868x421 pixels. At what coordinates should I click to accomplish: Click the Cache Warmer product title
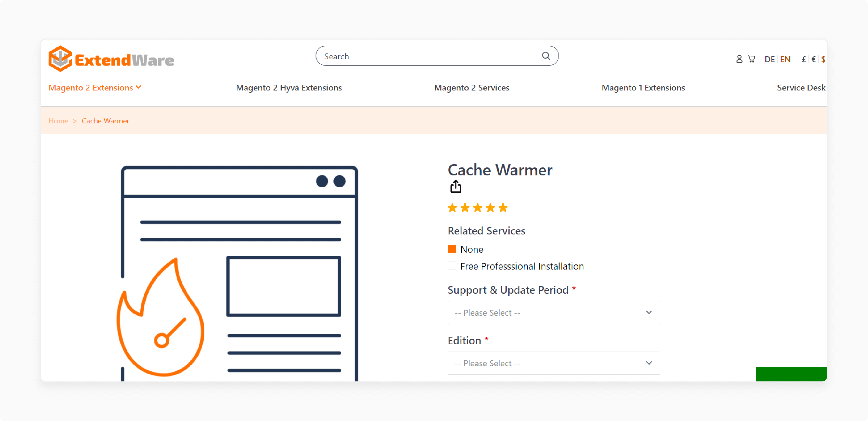tap(500, 170)
